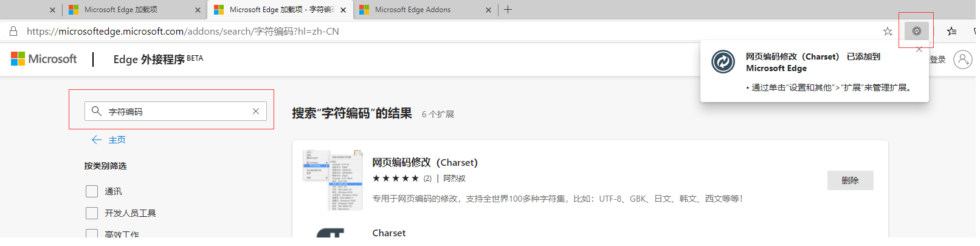Click the Charset extension icon in toolbar
980x246 pixels.
pyautogui.click(x=917, y=31)
